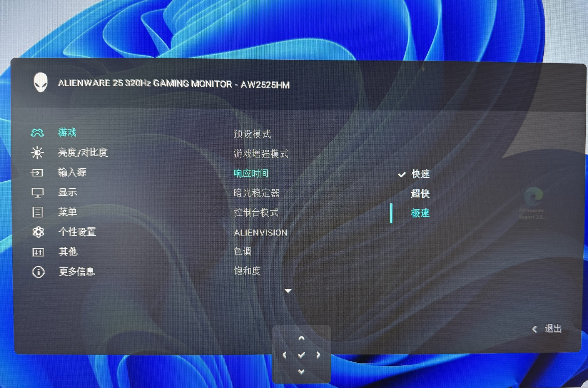Click the 输入源 input source icon
588x388 pixels.
pyautogui.click(x=38, y=173)
